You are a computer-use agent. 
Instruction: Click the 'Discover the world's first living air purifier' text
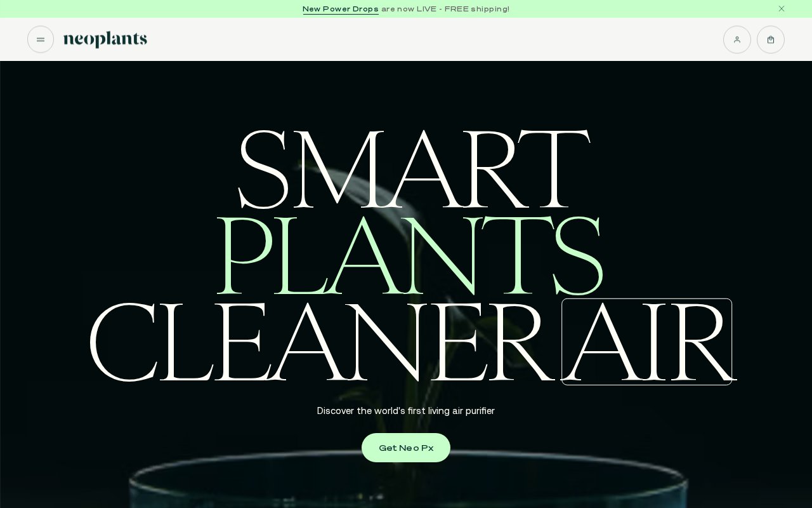(406, 411)
